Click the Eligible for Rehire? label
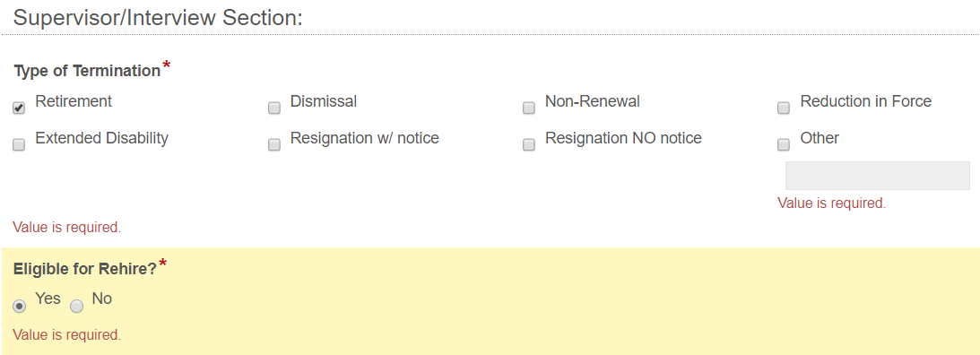The image size is (980, 355). 85,269
